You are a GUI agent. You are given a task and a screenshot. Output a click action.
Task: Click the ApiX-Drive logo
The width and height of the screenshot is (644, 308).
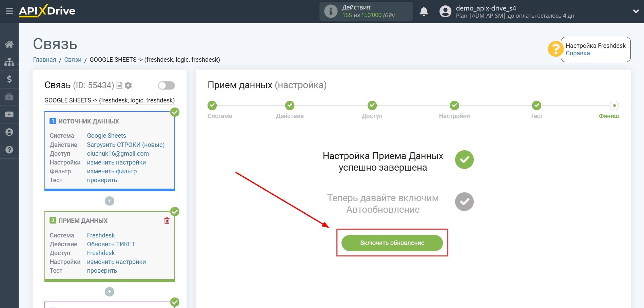point(47,11)
